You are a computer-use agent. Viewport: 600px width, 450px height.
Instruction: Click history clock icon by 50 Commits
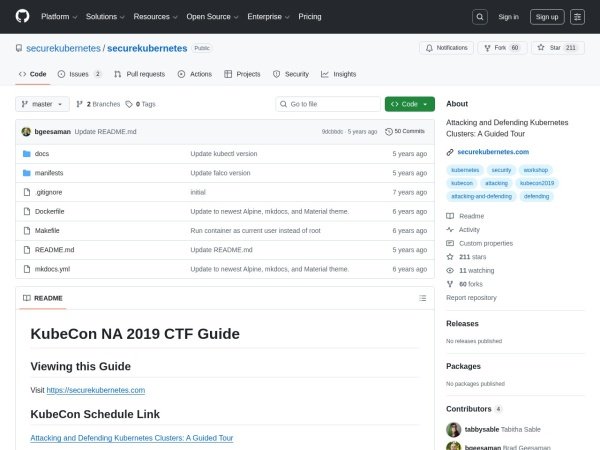[389, 132]
